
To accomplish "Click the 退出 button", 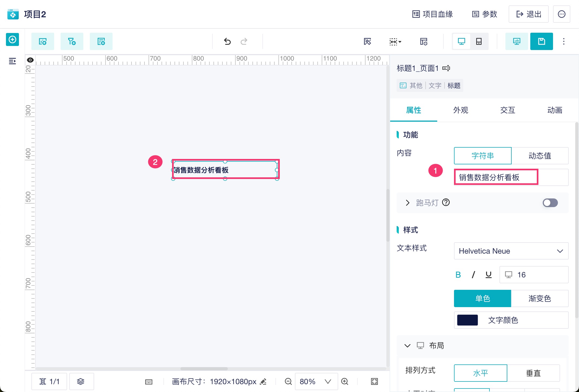I will click(528, 14).
